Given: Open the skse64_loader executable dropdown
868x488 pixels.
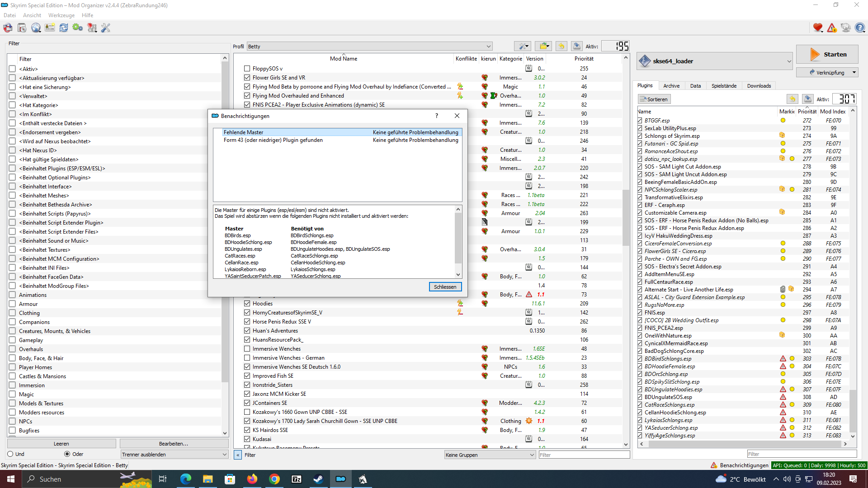Looking at the screenshot, I should tap(715, 61).
